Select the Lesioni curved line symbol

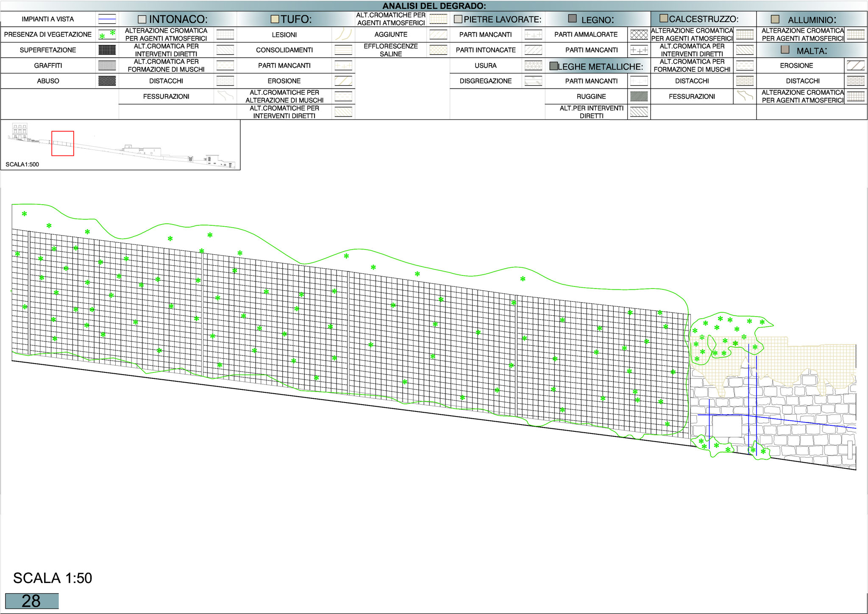click(343, 34)
